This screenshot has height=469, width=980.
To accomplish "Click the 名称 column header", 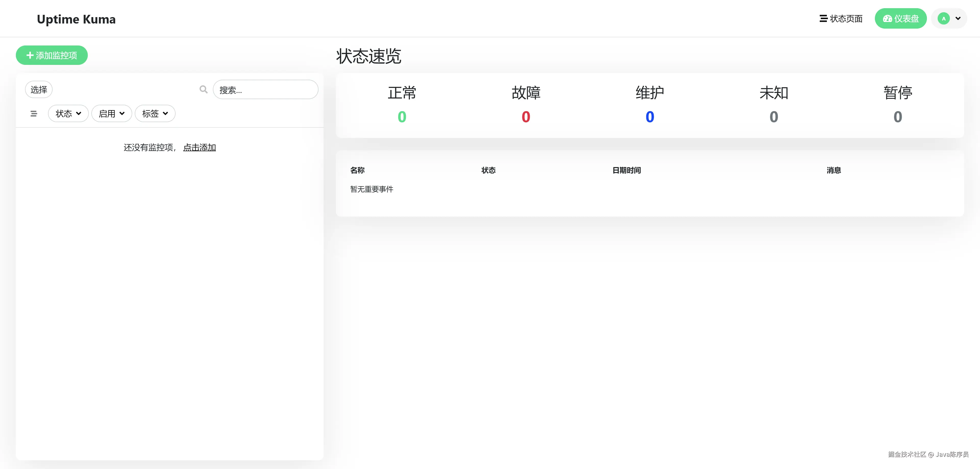I will tap(357, 170).
